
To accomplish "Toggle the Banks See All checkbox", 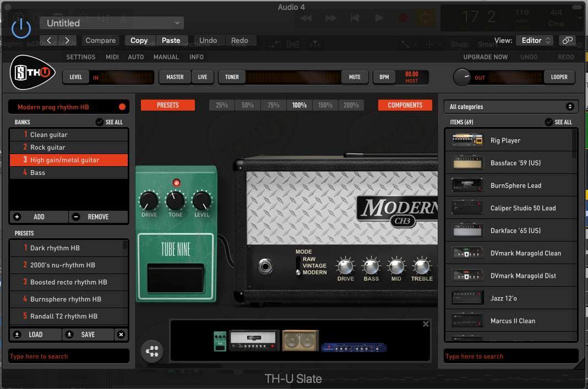I will (x=99, y=122).
